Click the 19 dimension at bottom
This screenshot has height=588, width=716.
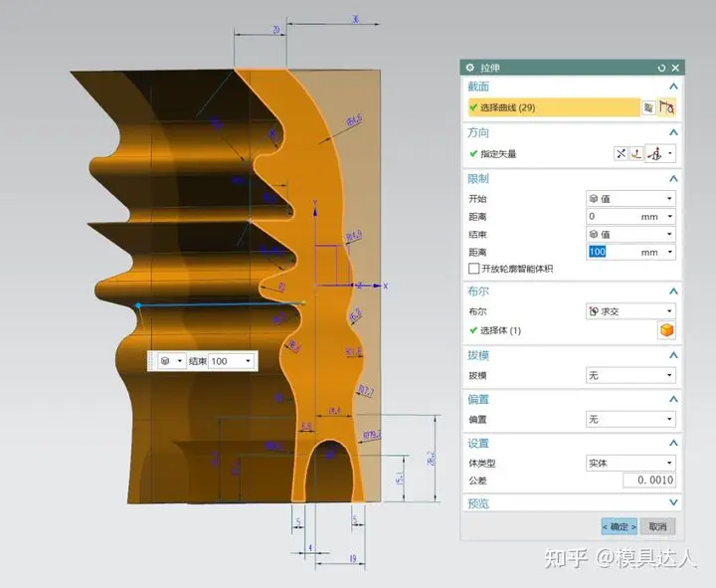tap(352, 558)
